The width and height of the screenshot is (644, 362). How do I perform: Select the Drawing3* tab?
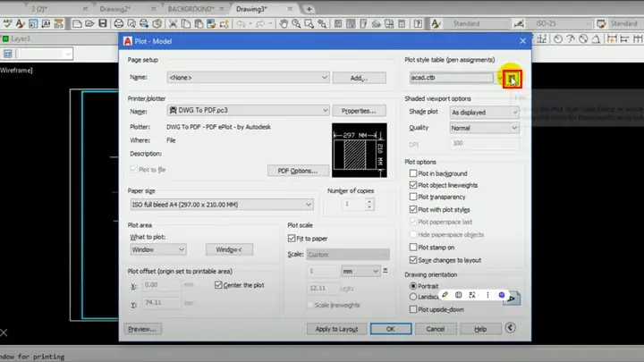point(251,9)
